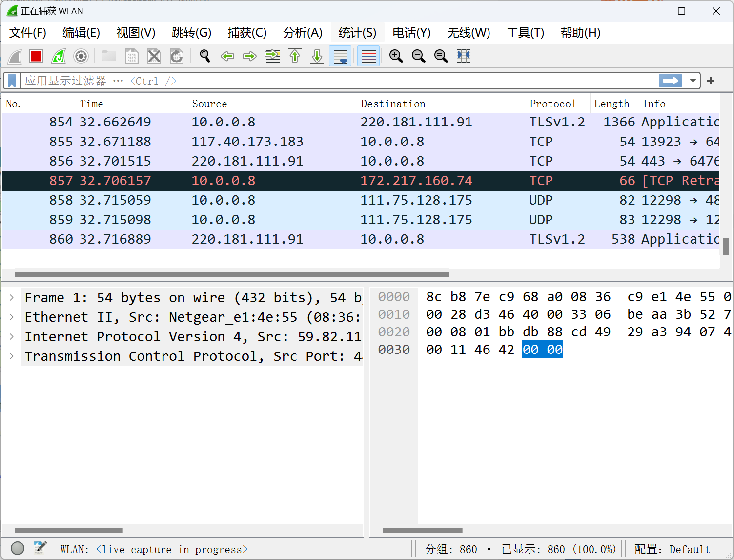Click the hex pane horizontal scrollbar

[x=423, y=530]
